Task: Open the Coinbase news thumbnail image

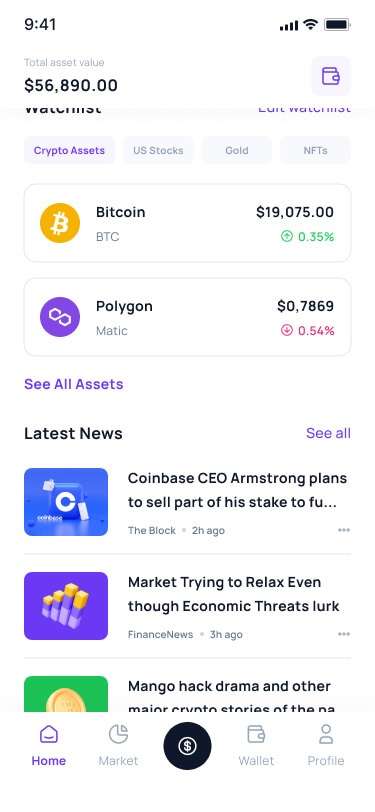Action: click(66, 502)
